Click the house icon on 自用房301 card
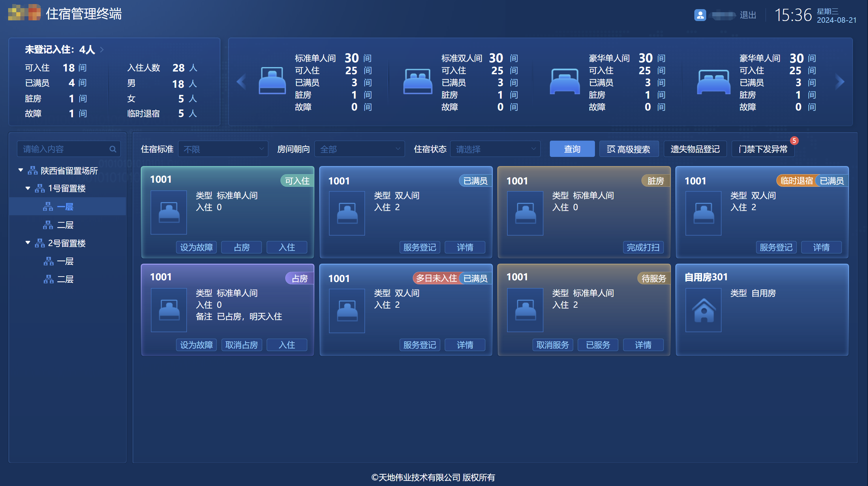Image resolution: width=868 pixels, height=486 pixels. tap(703, 309)
